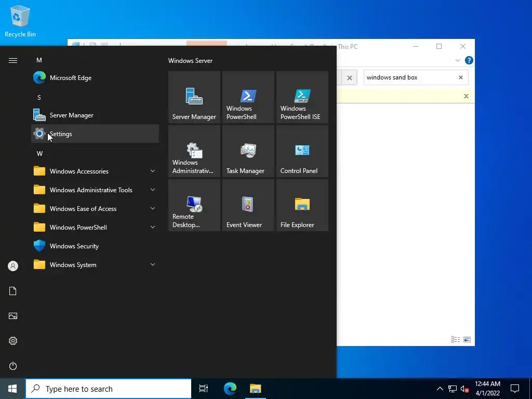Click the Windows Start button
The width and height of the screenshot is (532, 399).
12,389
